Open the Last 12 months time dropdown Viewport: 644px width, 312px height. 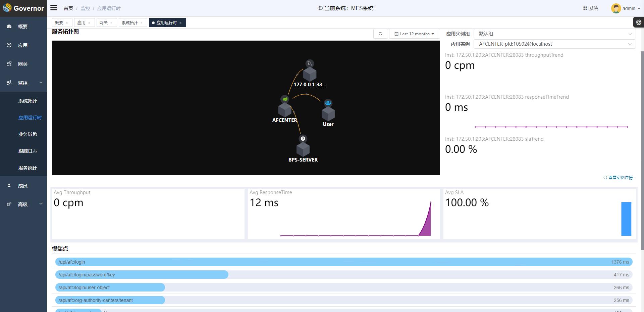point(414,34)
